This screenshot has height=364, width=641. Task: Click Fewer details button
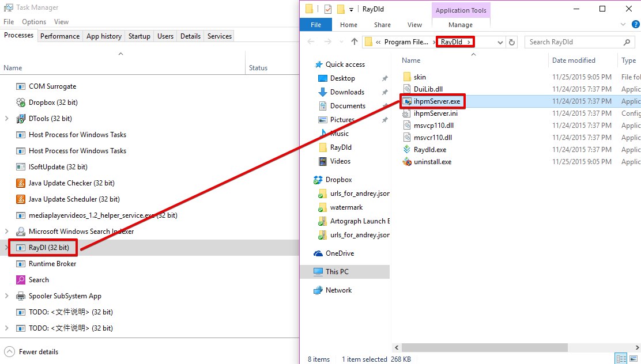coord(38,352)
